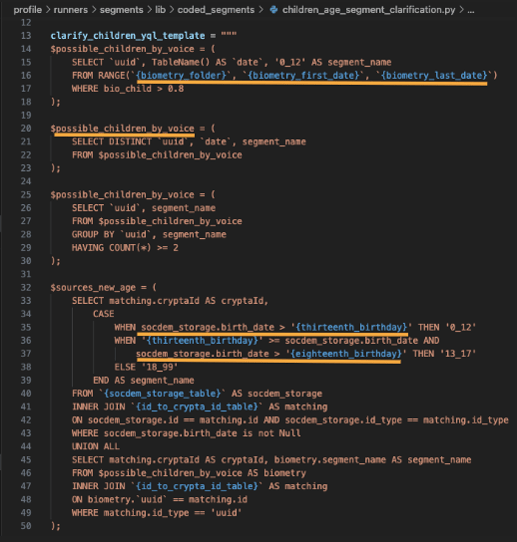
Task: Select coded_segments in the breadcrumb path
Action: (x=216, y=10)
